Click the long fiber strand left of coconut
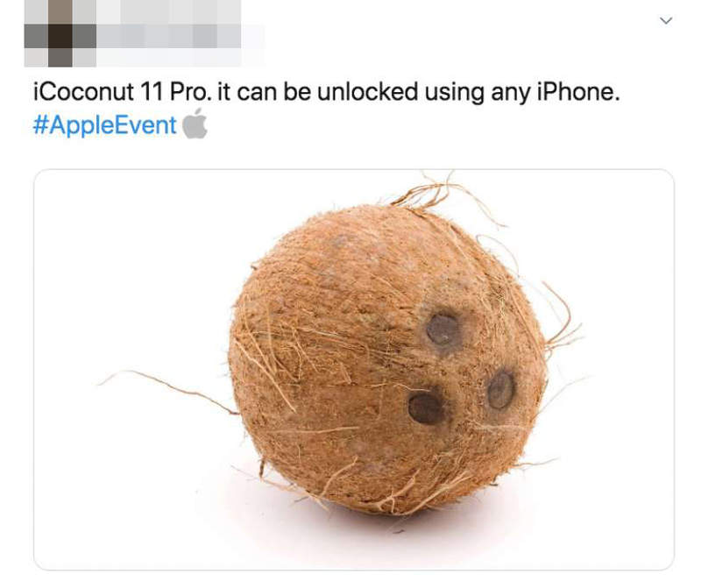Viewport: 701px width, 588px height. [x=167, y=390]
